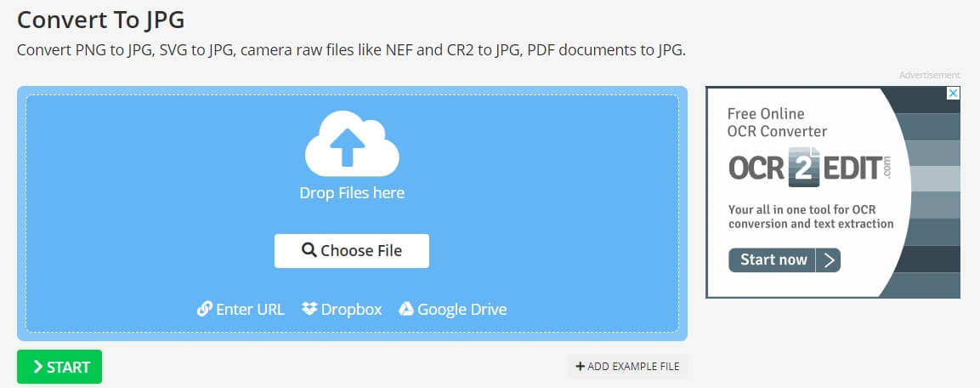980x388 pixels.
Task: Select the Enter URL option
Action: click(241, 309)
